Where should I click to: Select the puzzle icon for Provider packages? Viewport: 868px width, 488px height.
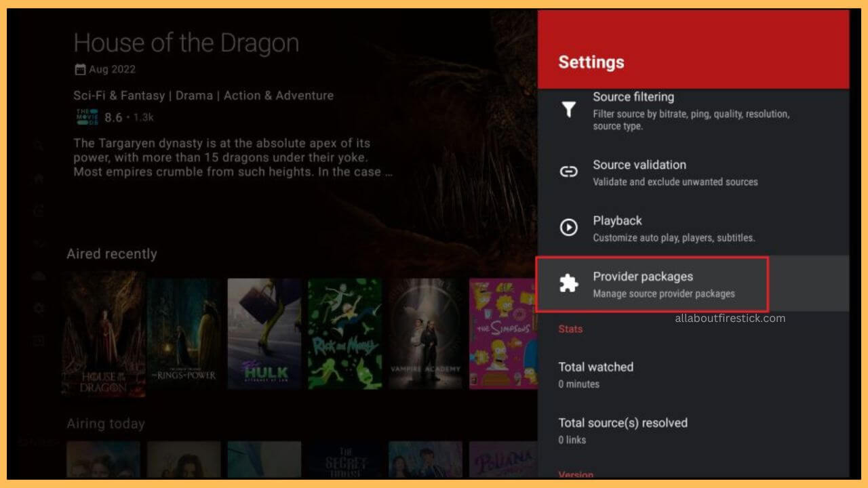[x=568, y=284]
